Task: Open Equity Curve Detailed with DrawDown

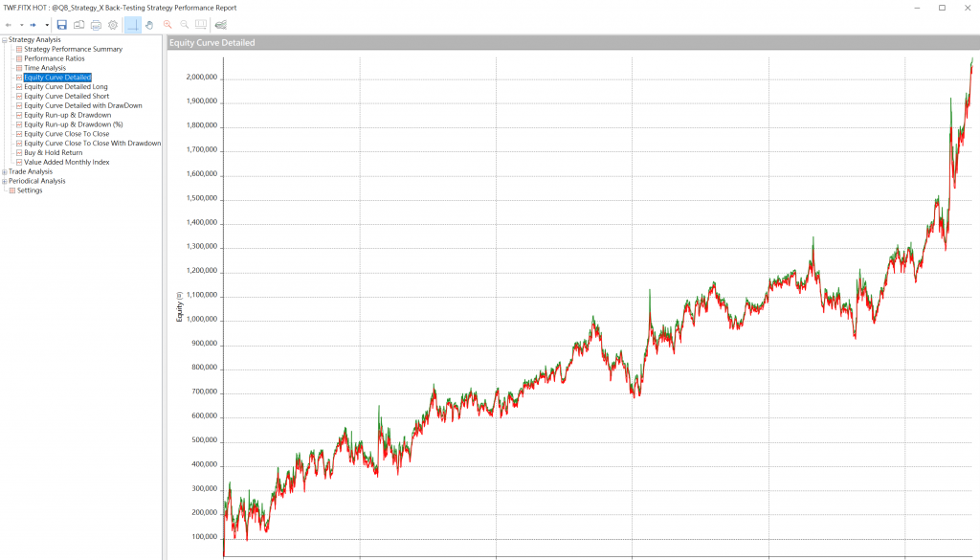Action: pyautogui.click(x=82, y=105)
